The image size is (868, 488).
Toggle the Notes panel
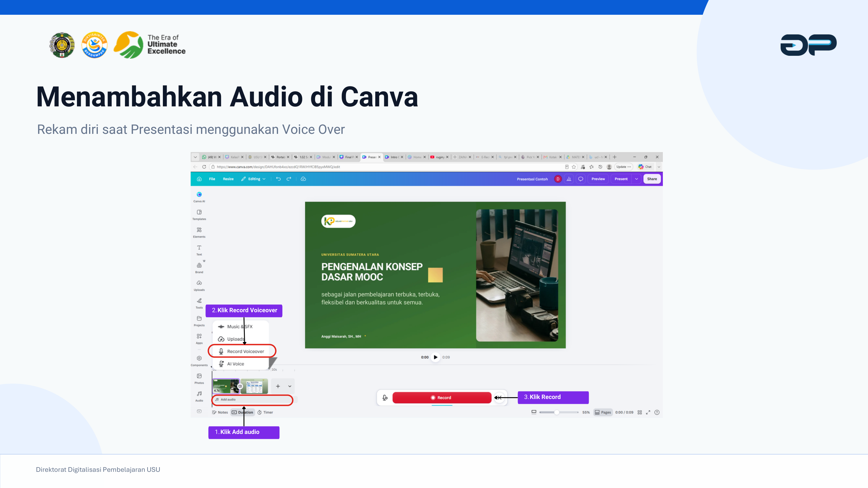coord(220,412)
